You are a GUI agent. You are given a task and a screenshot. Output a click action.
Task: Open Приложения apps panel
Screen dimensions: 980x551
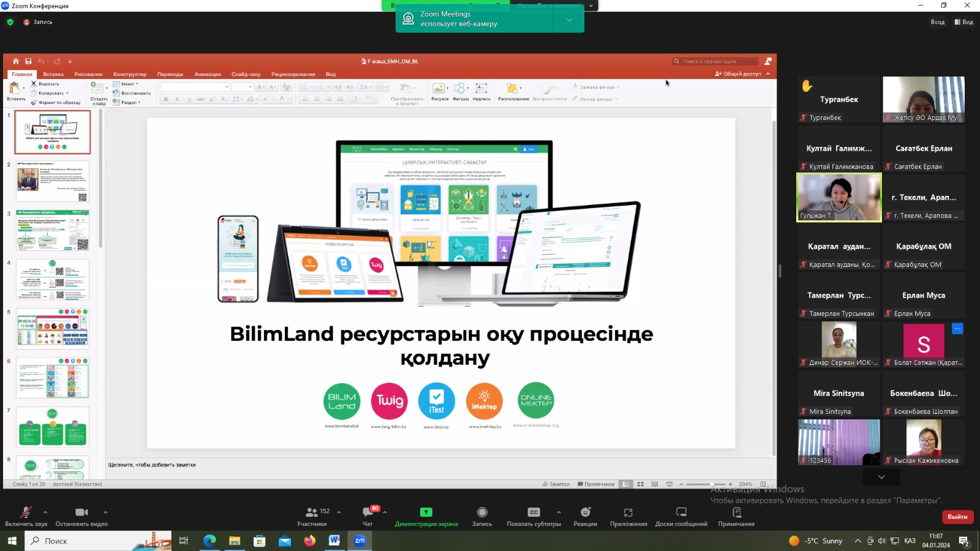tap(628, 516)
